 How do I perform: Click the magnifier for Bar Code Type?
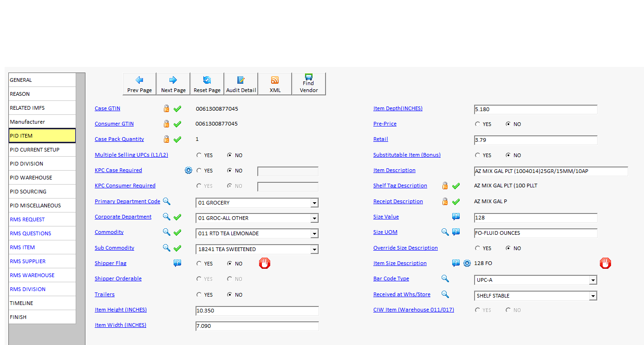445,279
